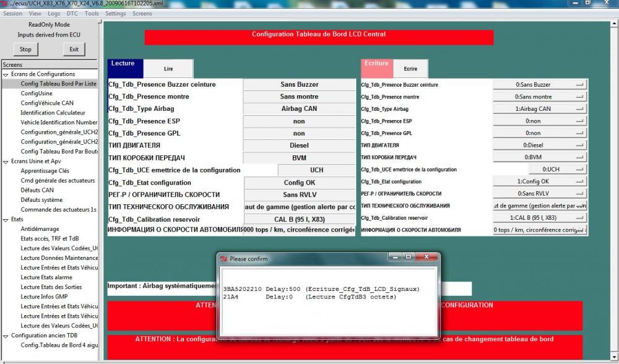Image resolution: width=619 pixels, height=364 pixels.
Task: Open the Tools menu
Action: [92, 14]
